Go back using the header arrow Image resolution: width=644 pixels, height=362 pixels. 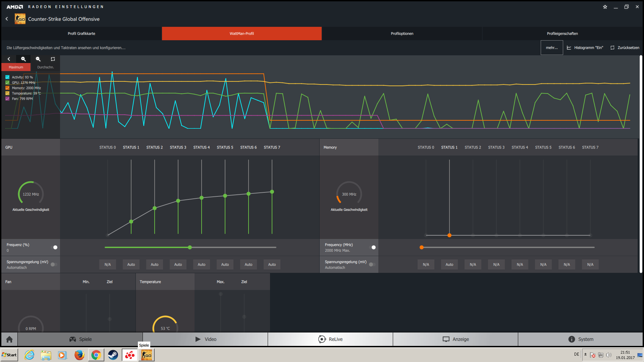click(7, 19)
